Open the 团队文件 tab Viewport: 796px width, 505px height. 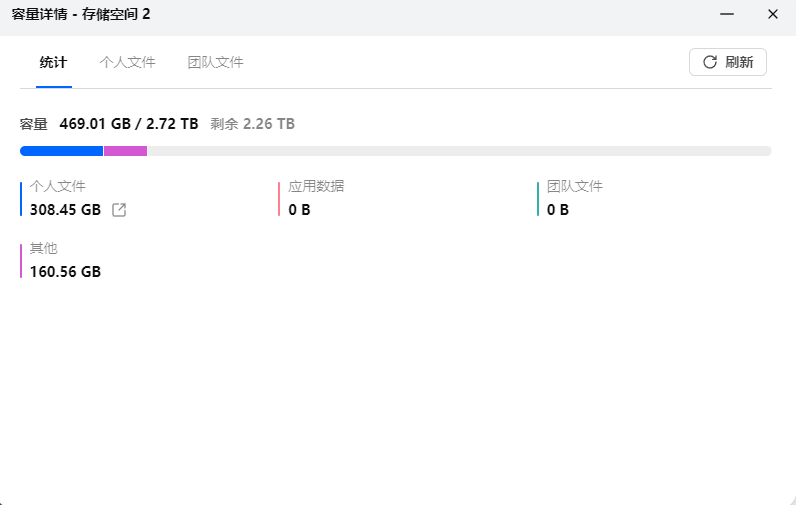pyautogui.click(x=215, y=62)
